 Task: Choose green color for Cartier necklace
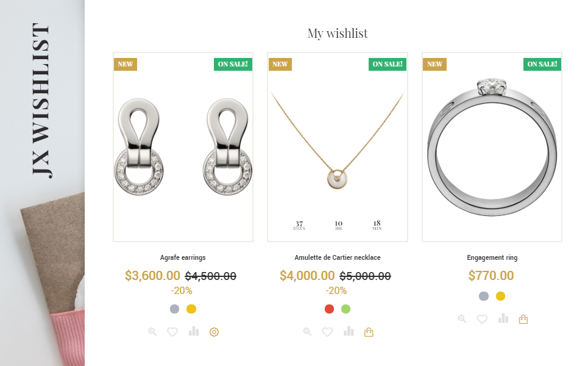[x=345, y=309]
